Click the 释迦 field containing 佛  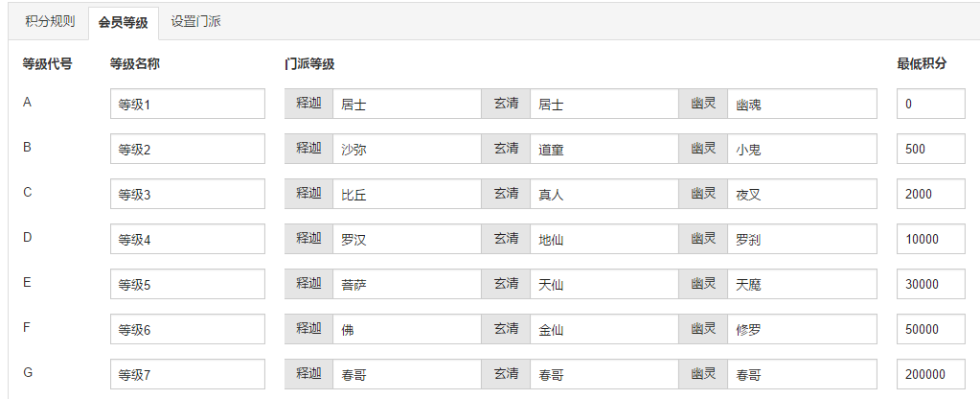click(x=406, y=329)
